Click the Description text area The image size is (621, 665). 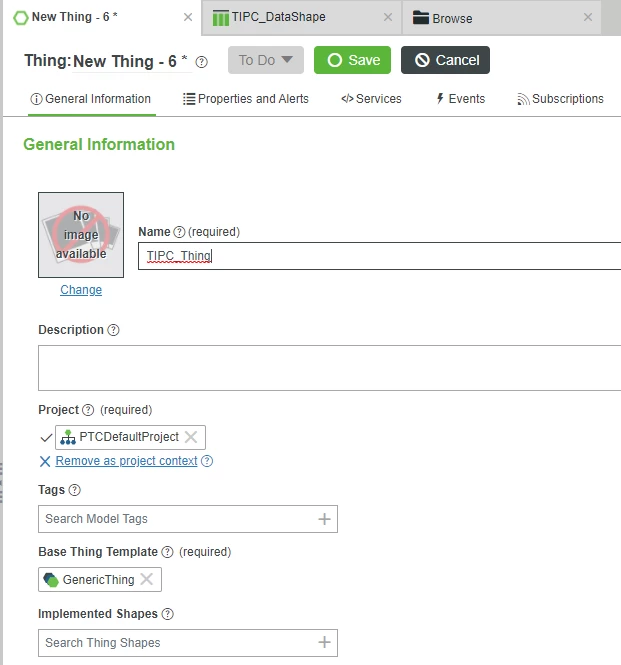pyautogui.click(x=330, y=368)
